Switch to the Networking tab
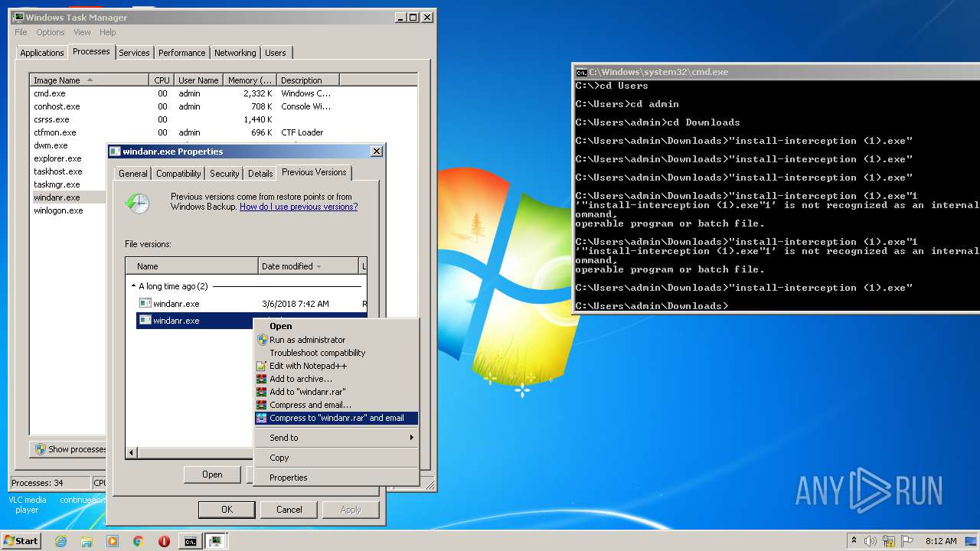Image resolution: width=980 pixels, height=551 pixels. click(235, 53)
